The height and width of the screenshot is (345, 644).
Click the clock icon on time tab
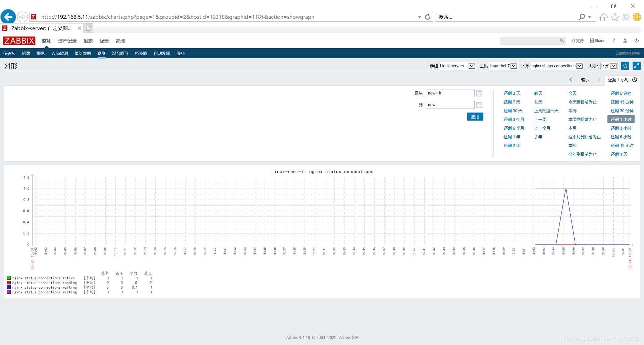tap(635, 80)
